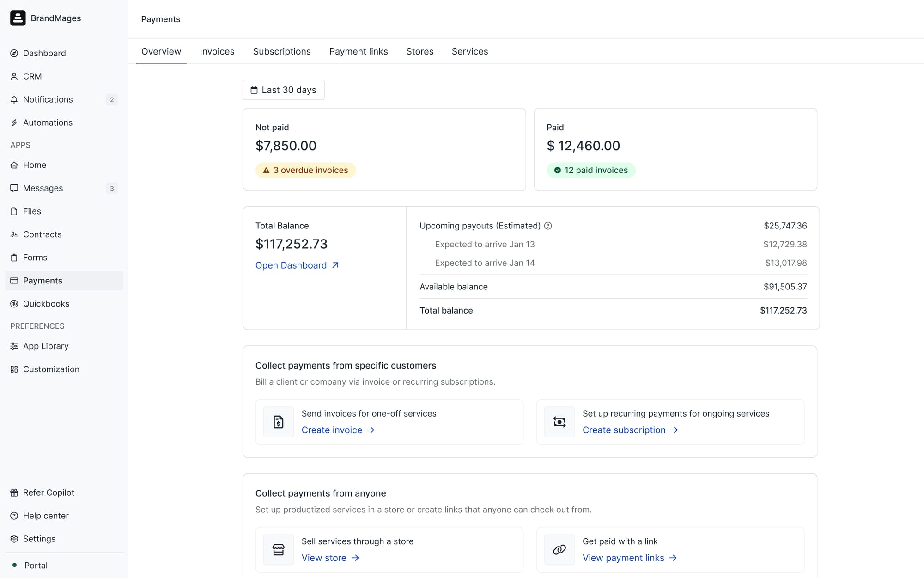Switch to the Invoices tab
This screenshot has width=924, height=578.
217,51
